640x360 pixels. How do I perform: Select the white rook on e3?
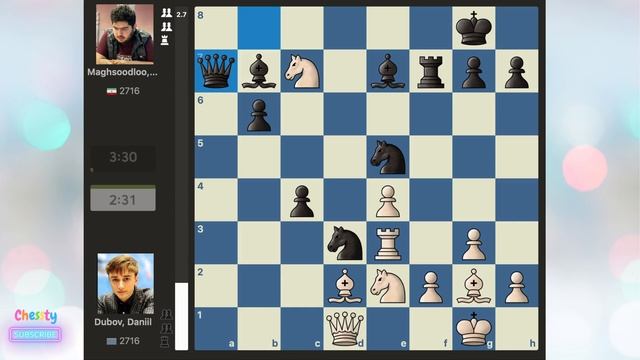[388, 244]
